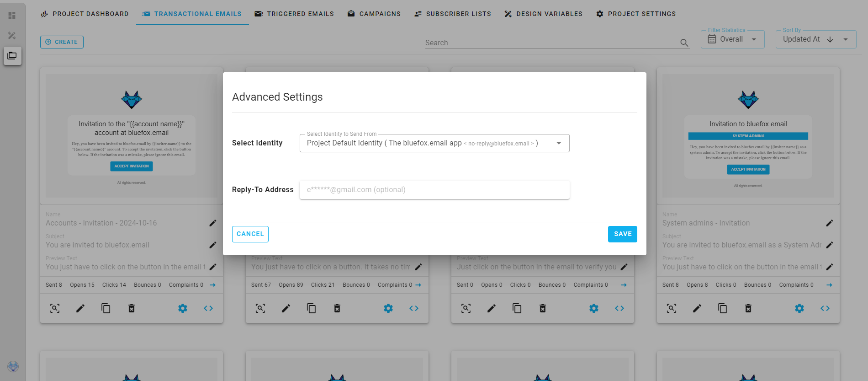The height and width of the screenshot is (381, 868).
Task: Select the Transactional Emails tab
Action: click(x=192, y=14)
